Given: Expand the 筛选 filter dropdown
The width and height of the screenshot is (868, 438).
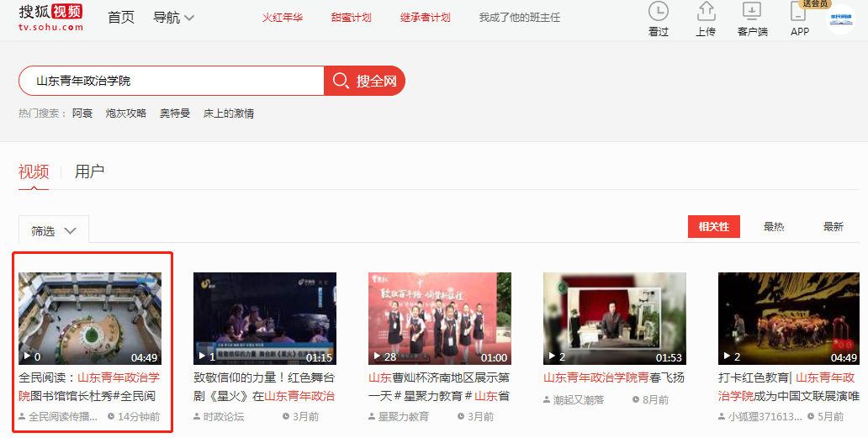Looking at the screenshot, I should coord(54,230).
